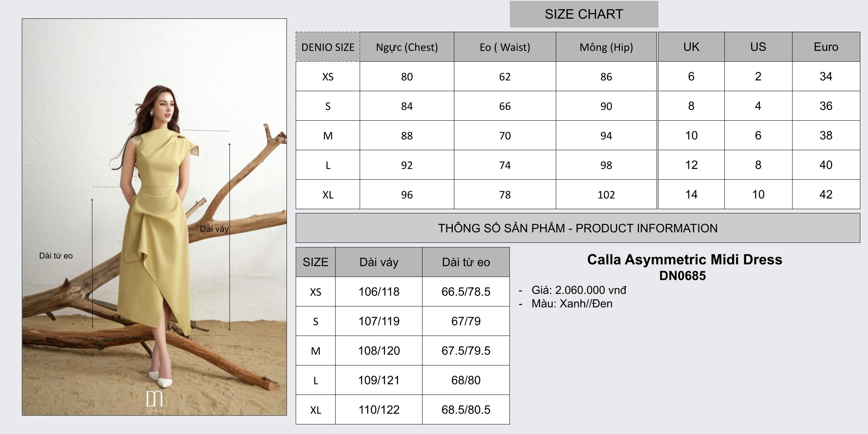Viewport: 868px width, 434px height.
Task: Select the product code DN0685
Action: [682, 276]
